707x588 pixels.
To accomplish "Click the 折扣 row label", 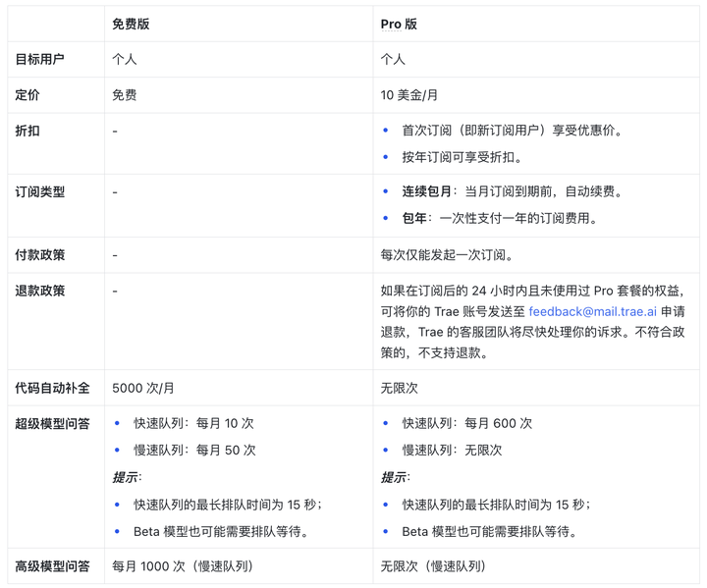I will tap(27, 131).
